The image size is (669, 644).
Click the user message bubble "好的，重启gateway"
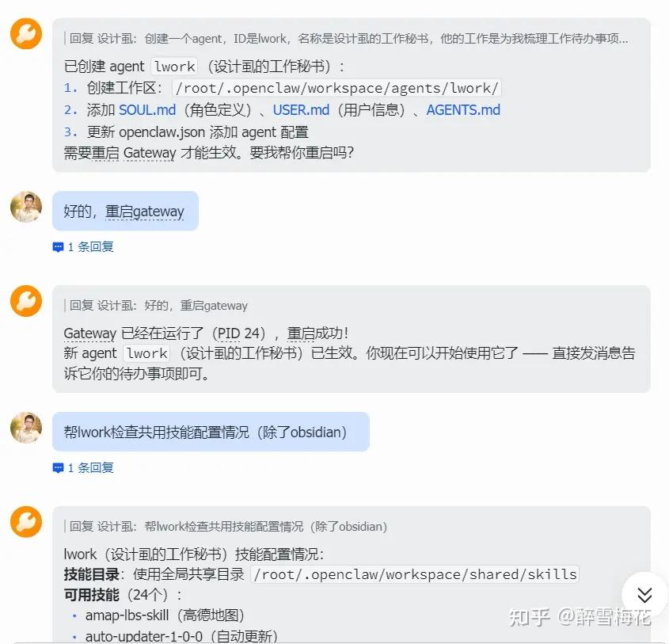(x=124, y=211)
